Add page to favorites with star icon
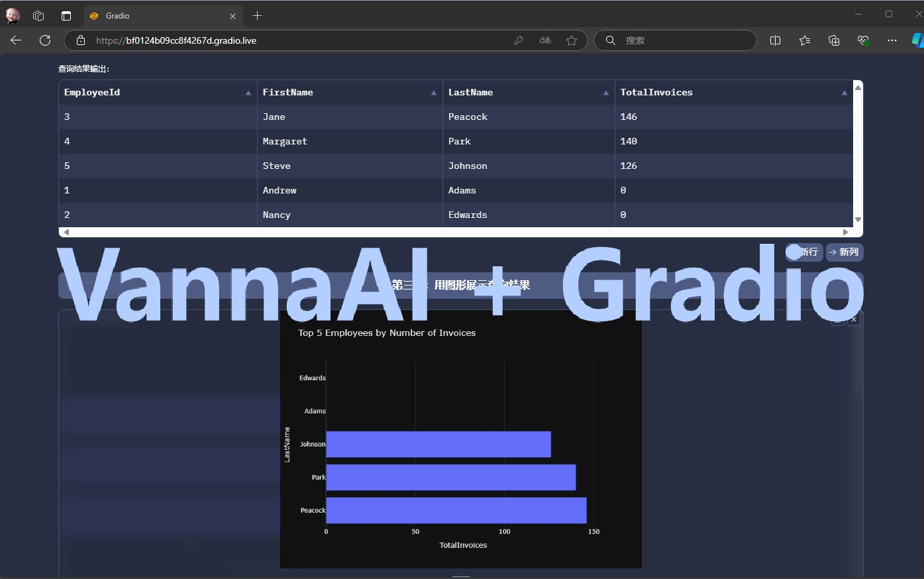This screenshot has height=579, width=924. [x=572, y=40]
